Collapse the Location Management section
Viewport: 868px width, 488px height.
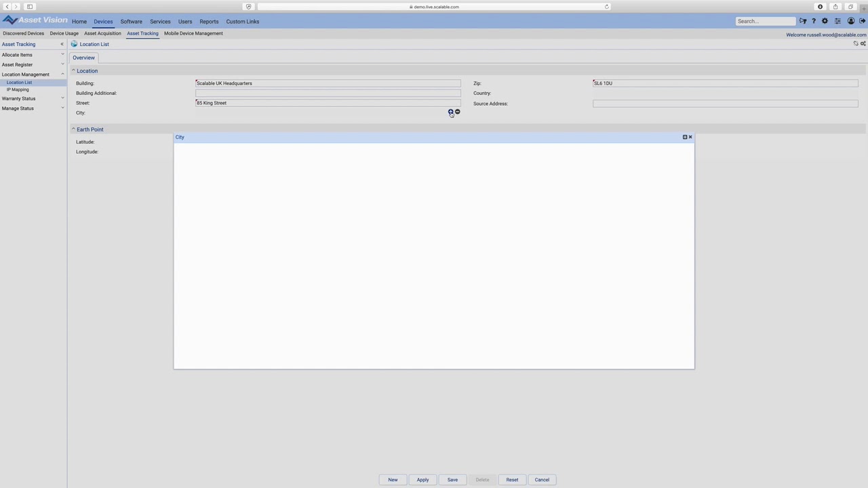point(62,75)
